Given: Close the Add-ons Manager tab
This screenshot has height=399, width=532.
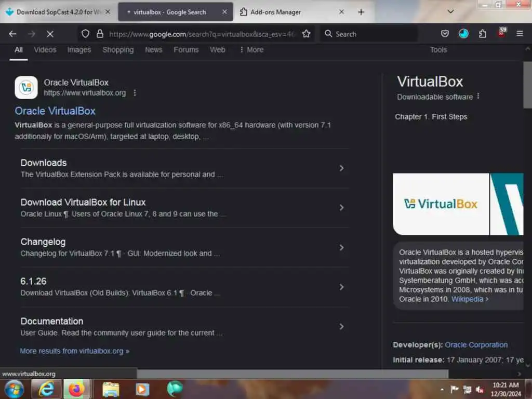Looking at the screenshot, I should point(342,12).
